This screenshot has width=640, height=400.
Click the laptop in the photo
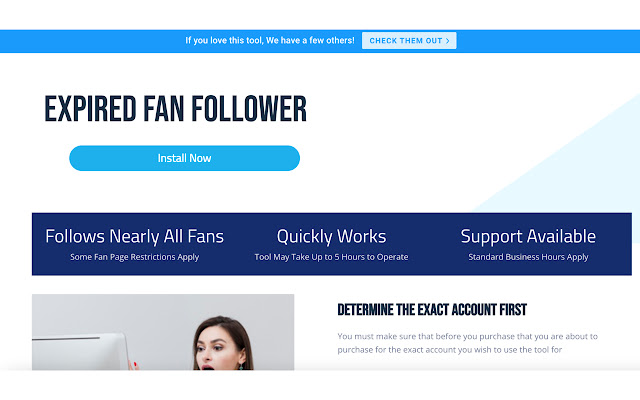pos(80,352)
